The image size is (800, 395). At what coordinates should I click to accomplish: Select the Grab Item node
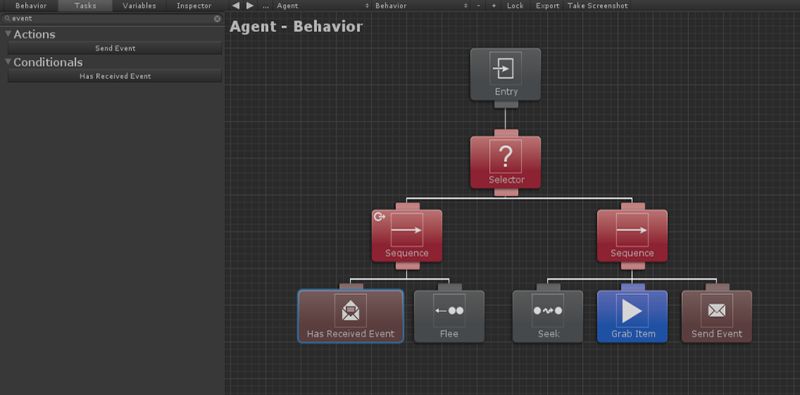(x=632, y=316)
